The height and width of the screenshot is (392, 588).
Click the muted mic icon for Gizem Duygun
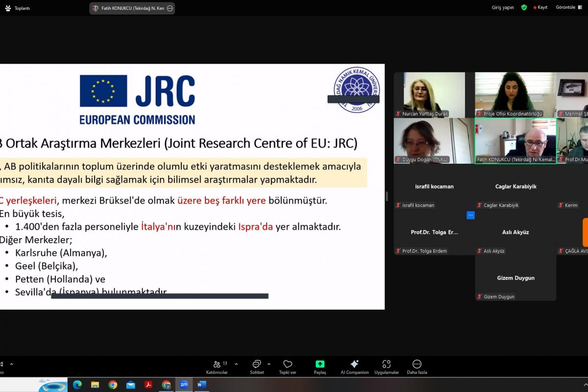480,296
